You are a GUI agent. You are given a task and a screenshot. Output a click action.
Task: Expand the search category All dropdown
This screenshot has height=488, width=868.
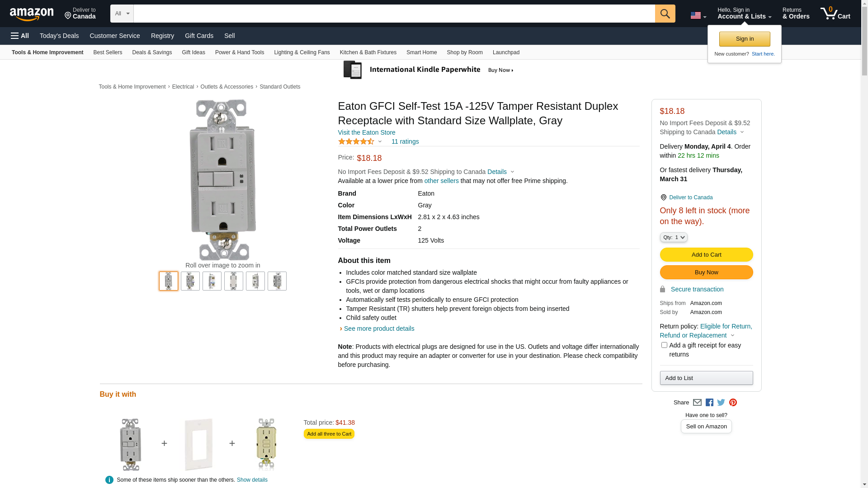[x=122, y=14]
